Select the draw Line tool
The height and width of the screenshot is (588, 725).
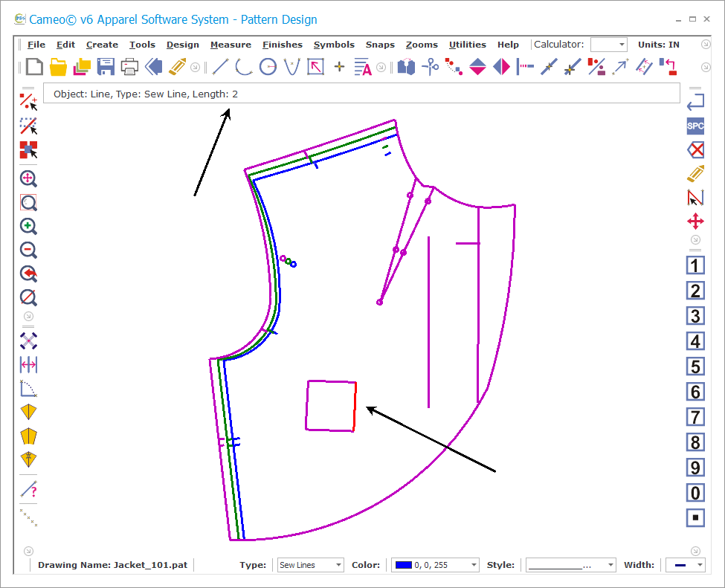pyautogui.click(x=220, y=67)
